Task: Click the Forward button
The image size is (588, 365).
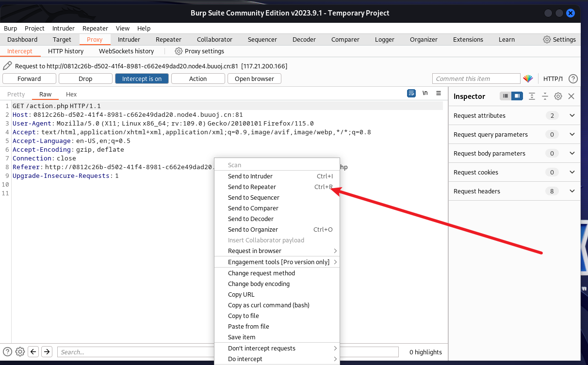Action: [29, 79]
